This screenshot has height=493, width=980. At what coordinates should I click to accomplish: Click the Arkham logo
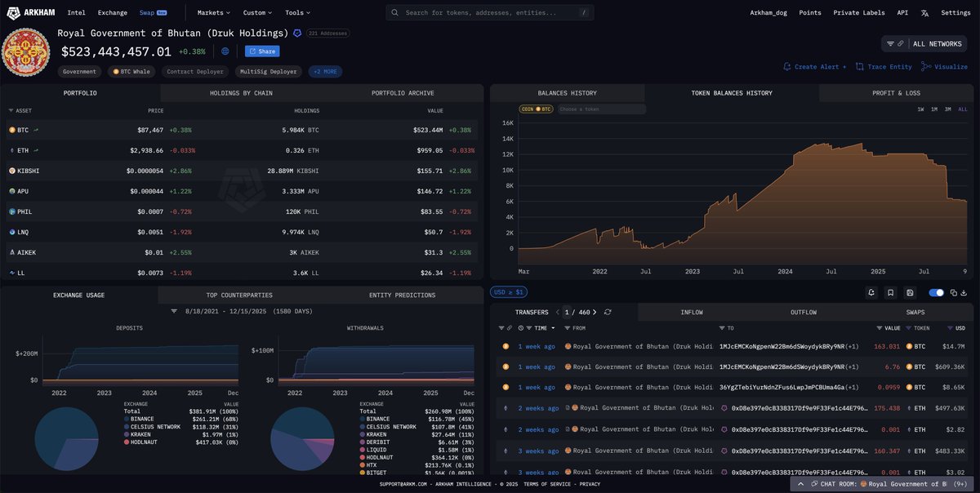33,13
